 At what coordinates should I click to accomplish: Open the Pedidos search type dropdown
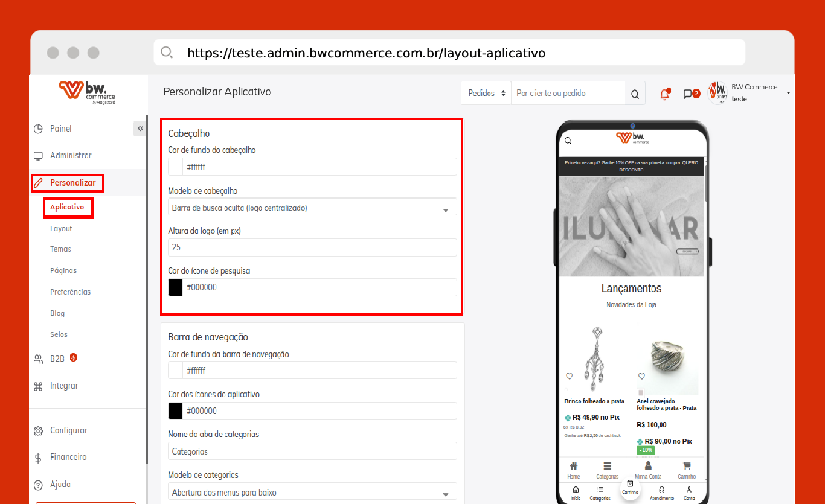486,94
